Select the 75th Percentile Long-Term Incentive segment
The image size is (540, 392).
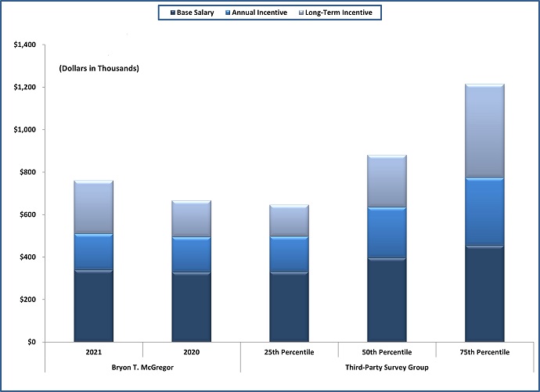pos(484,131)
